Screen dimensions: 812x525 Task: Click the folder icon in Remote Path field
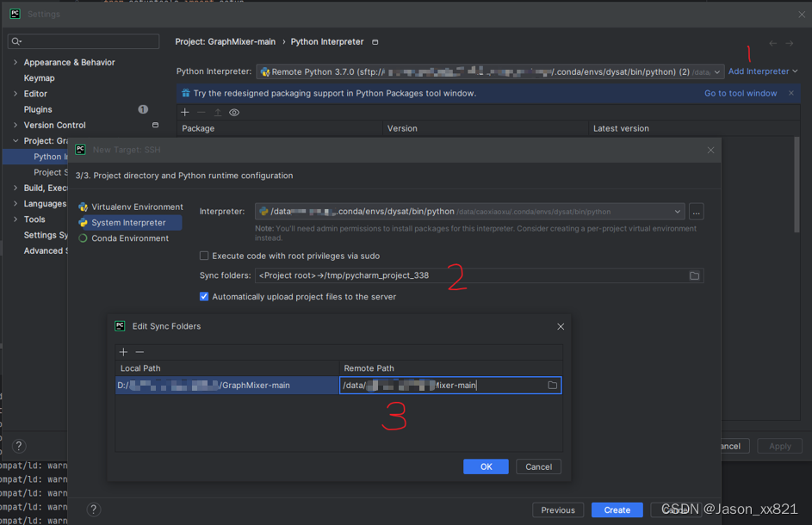coord(553,386)
